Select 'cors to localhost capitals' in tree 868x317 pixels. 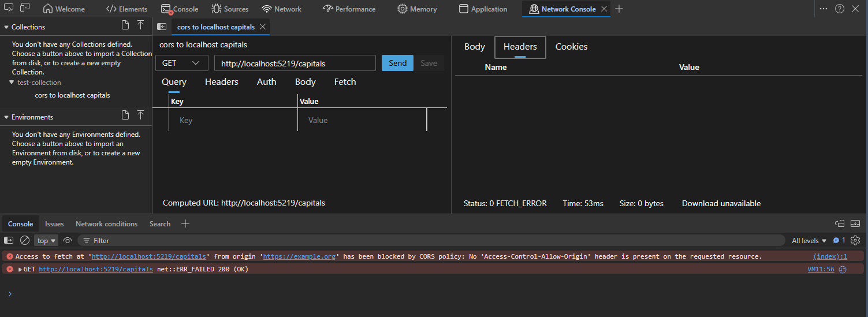[x=72, y=95]
